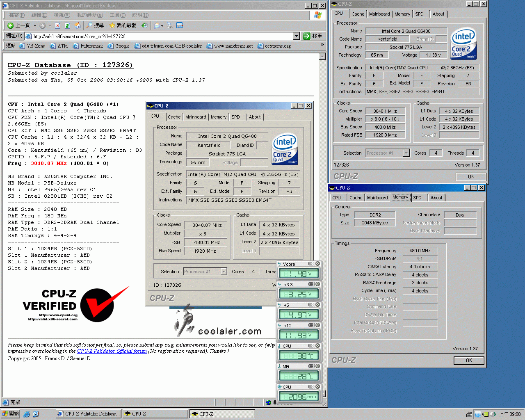Viewport: 525px width, 420px height.
Task: Click the 開始 Start button
Action: [x=10, y=414]
